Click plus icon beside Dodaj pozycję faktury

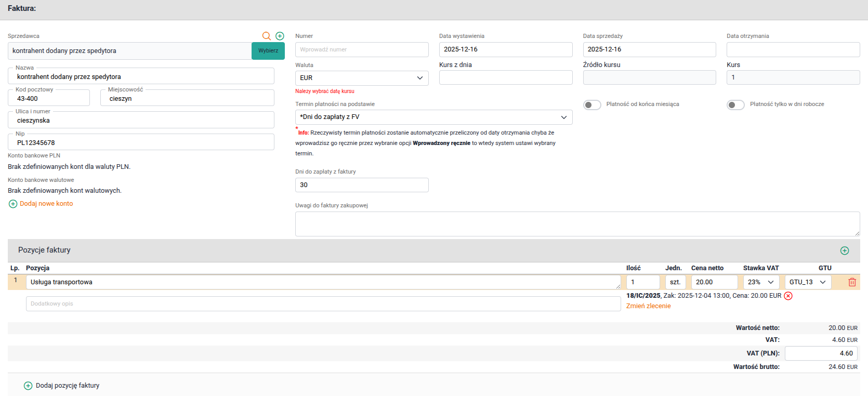[x=28, y=386]
